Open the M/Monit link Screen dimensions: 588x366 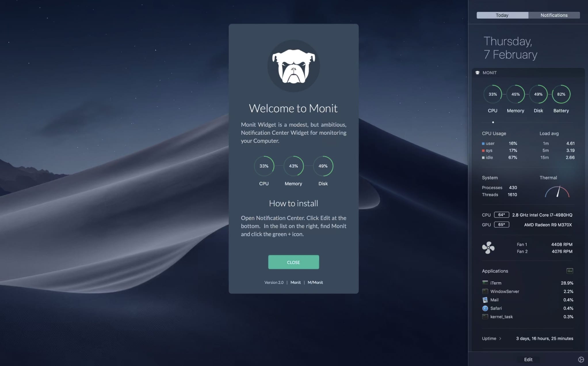(x=315, y=282)
